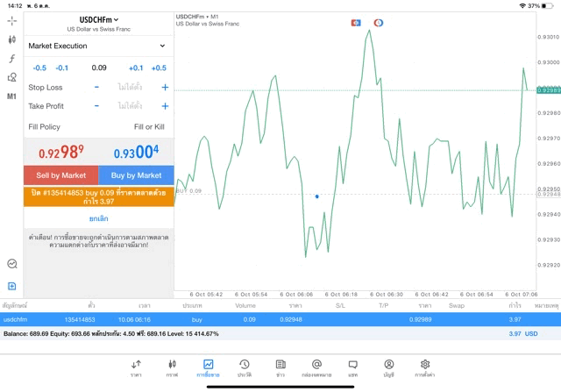The image size is (561, 392).
Task: Click the 0.93004 buy price
Action: pos(137,152)
